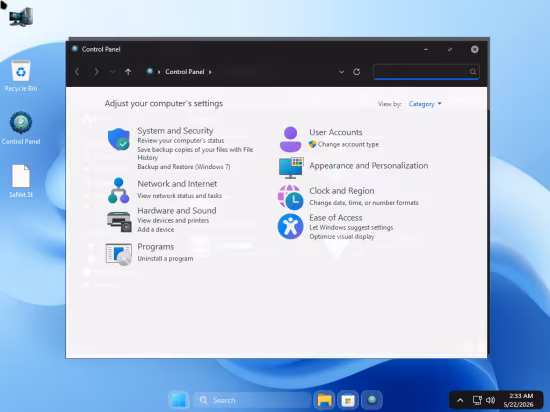Select the computer desktop icon at top
The image size is (550, 412).
click(21, 17)
